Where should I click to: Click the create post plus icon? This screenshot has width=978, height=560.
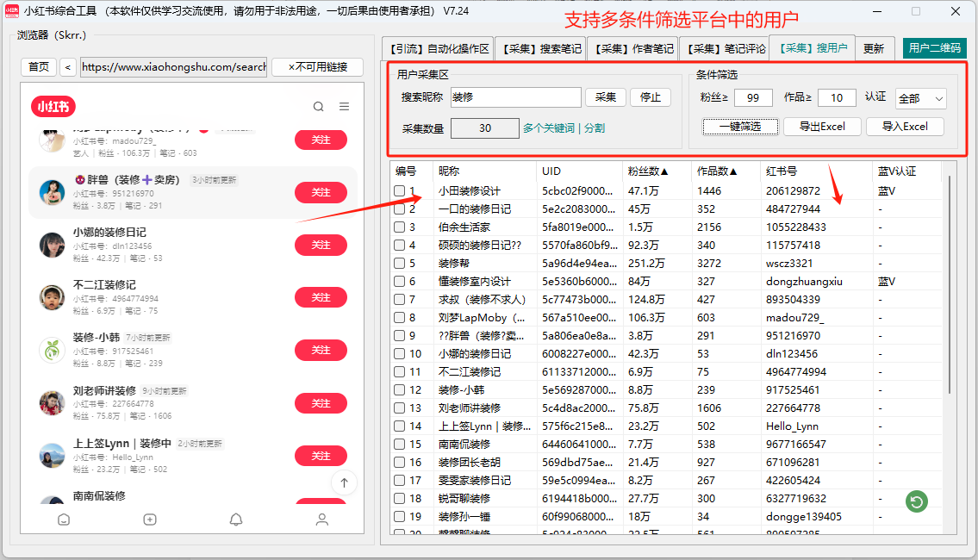pyautogui.click(x=150, y=520)
